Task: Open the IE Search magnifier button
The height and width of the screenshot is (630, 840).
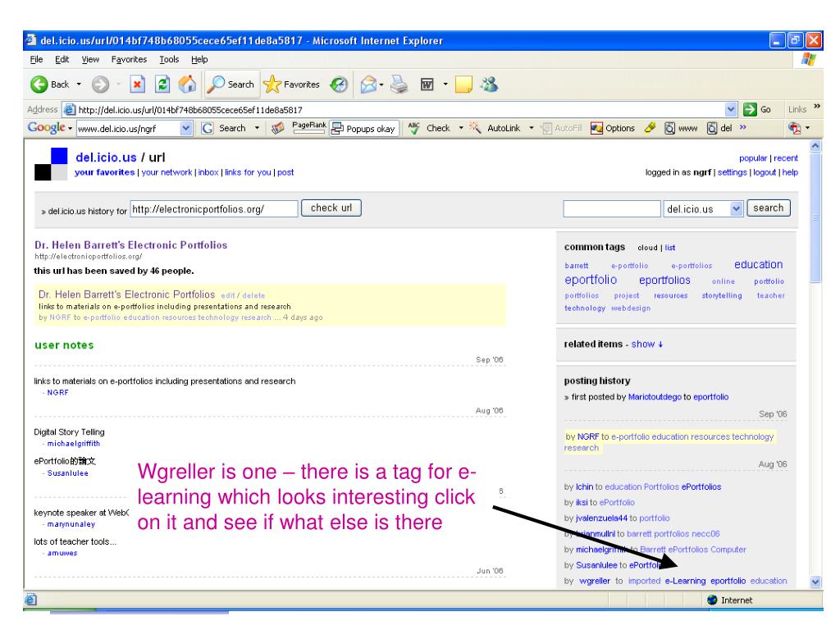Action: [231, 84]
